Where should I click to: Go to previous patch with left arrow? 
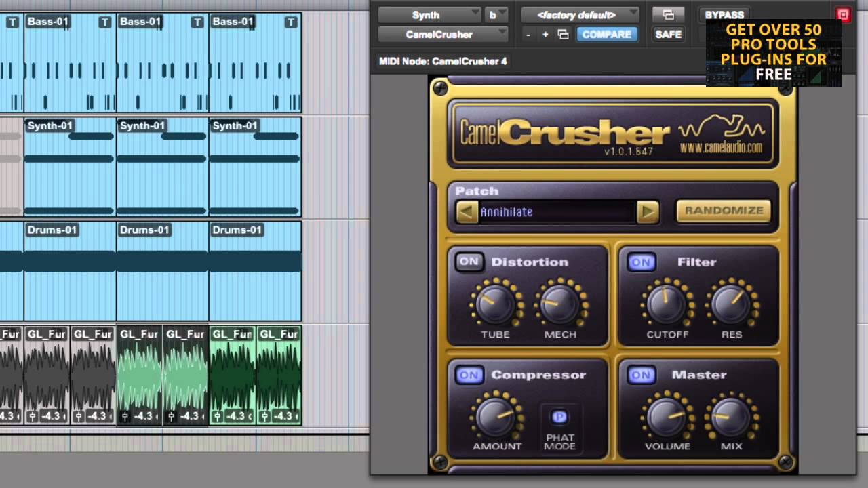467,212
